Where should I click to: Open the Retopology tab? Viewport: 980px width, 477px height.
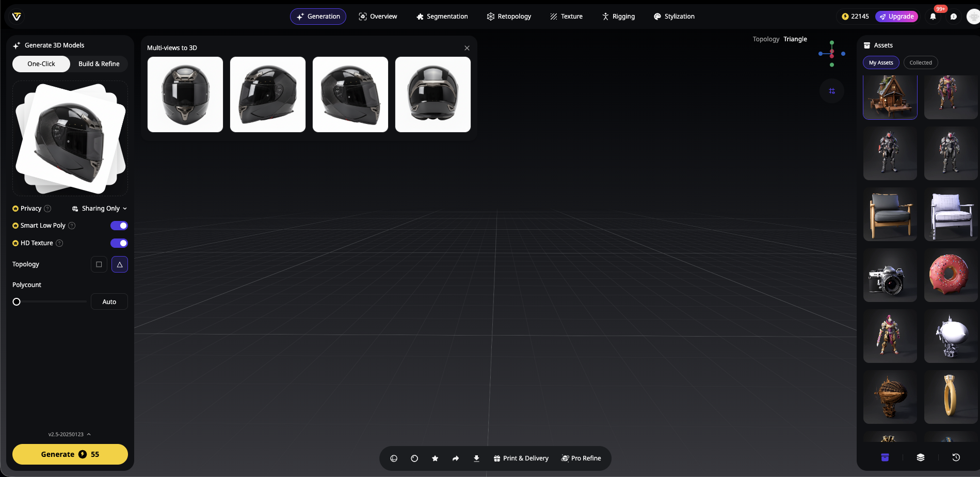509,17
